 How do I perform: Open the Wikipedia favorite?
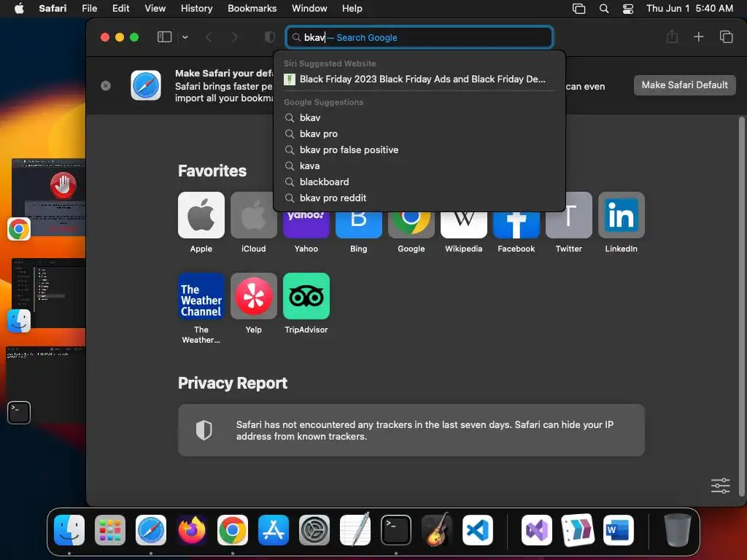click(x=463, y=225)
